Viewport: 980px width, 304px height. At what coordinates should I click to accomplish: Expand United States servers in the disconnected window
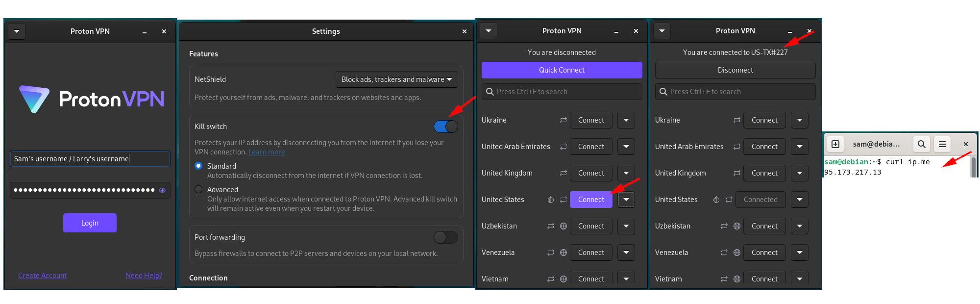click(626, 200)
